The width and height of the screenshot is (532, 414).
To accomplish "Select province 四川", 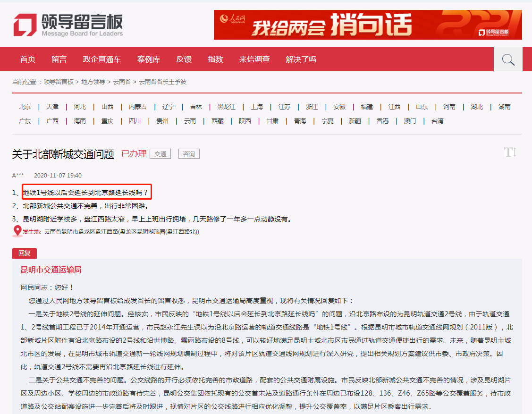I will [x=135, y=121].
